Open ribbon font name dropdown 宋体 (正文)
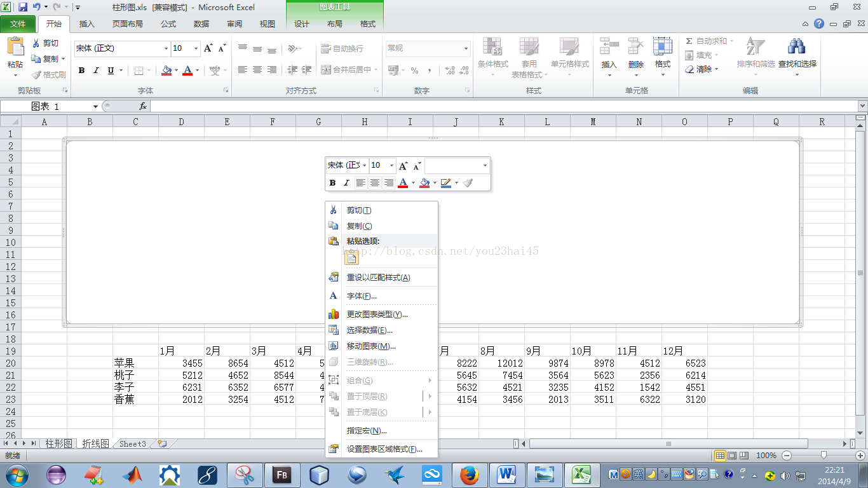Viewport: 868px width, 488px height. pyautogui.click(x=166, y=48)
